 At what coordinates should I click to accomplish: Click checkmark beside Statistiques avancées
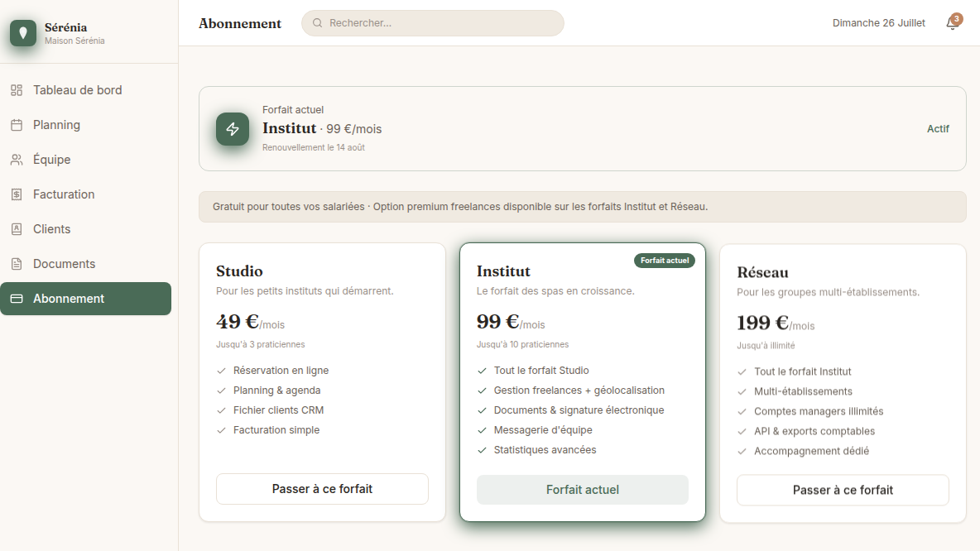(482, 450)
